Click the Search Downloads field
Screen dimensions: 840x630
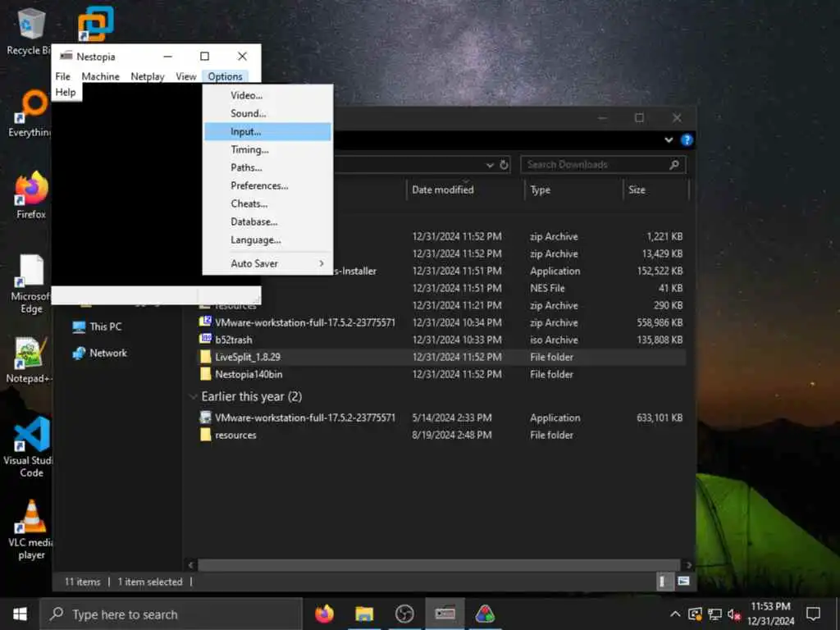coord(603,164)
